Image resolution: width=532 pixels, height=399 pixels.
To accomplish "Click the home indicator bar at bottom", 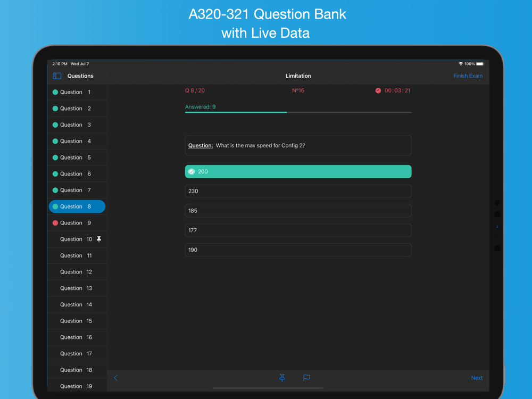I will [268, 388].
